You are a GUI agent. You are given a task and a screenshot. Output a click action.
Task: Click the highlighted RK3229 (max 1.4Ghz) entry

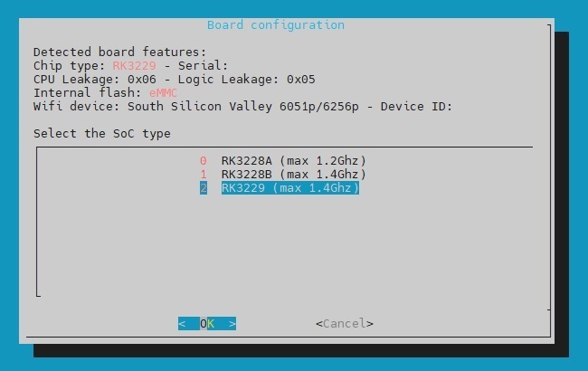[x=289, y=188]
